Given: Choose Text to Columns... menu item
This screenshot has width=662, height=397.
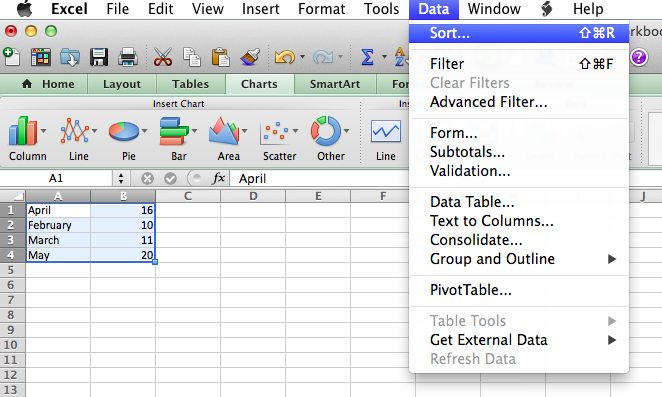Looking at the screenshot, I should (519, 221).
